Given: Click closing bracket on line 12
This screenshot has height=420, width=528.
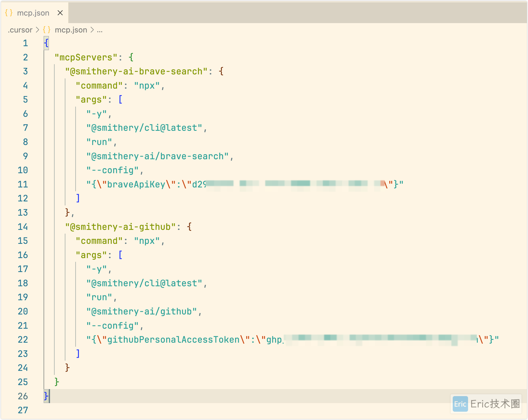Looking at the screenshot, I should tap(78, 199).
